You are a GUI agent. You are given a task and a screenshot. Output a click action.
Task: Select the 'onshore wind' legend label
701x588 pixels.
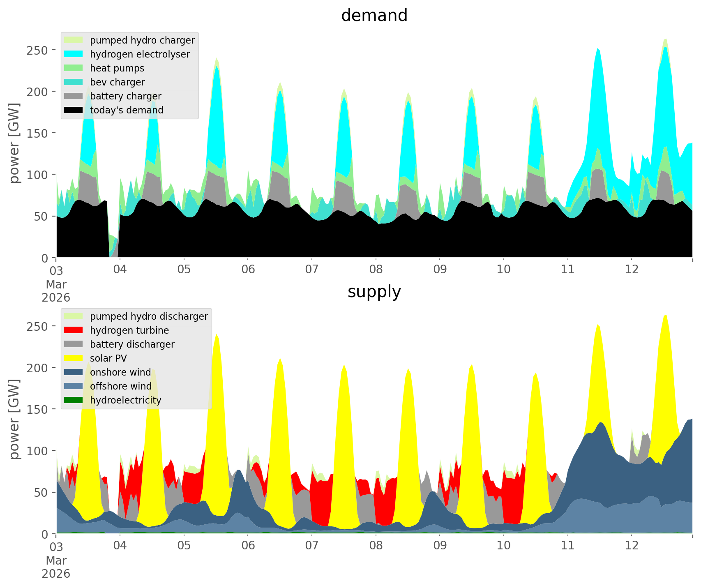point(120,372)
